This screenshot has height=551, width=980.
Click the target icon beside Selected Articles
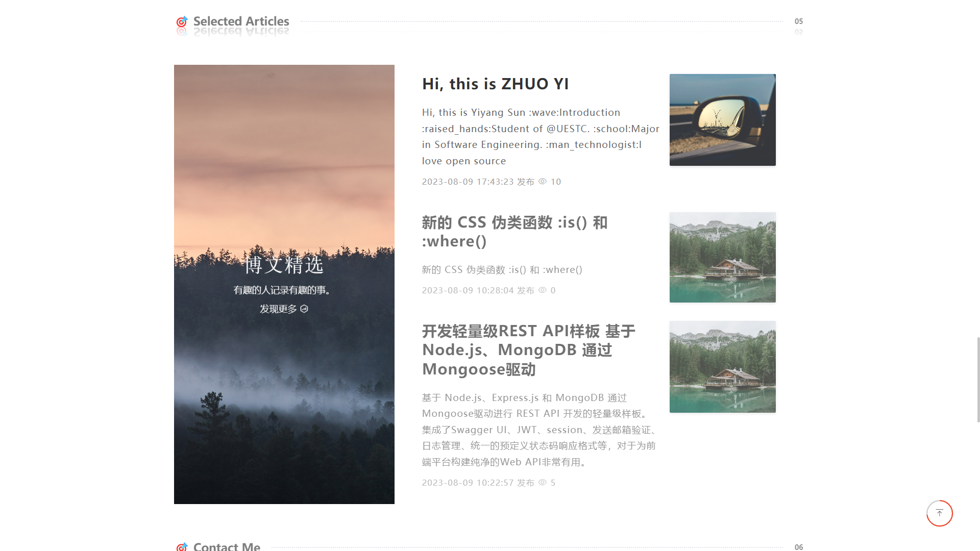182,21
